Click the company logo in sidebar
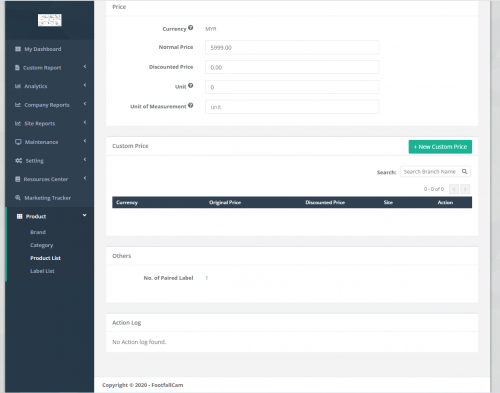Screen dimensions: 500x393 50,20
